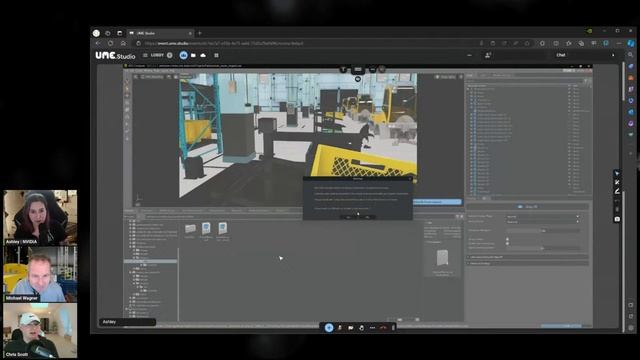640x360 pixels.
Task: Toggle the upper checkbox in properties panel
Action: pos(508,239)
